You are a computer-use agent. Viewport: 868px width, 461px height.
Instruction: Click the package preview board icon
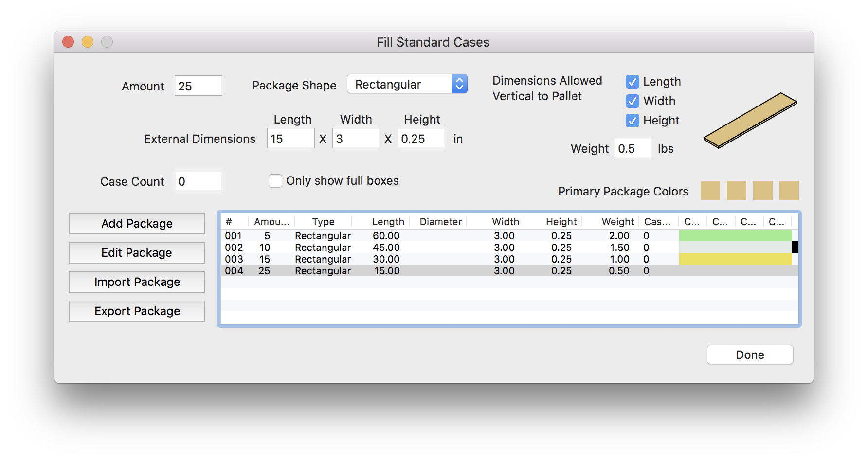coord(750,120)
